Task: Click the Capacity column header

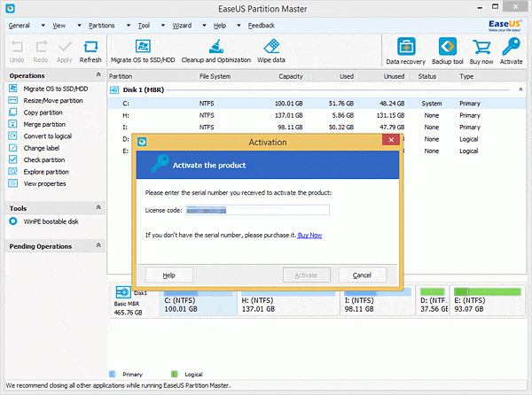Action: [291, 76]
